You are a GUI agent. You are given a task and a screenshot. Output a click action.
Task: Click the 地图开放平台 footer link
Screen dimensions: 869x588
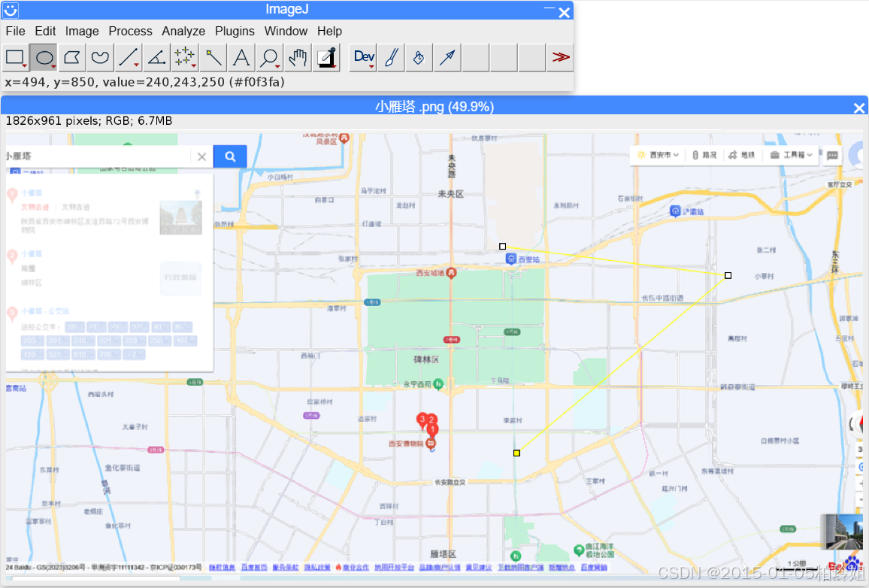pos(394,568)
